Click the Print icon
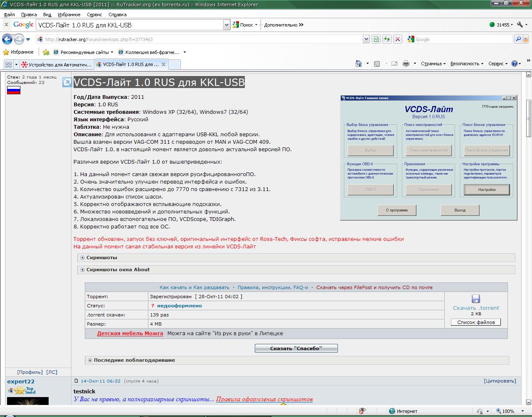This screenshot has height=417, width=532. [406, 64]
